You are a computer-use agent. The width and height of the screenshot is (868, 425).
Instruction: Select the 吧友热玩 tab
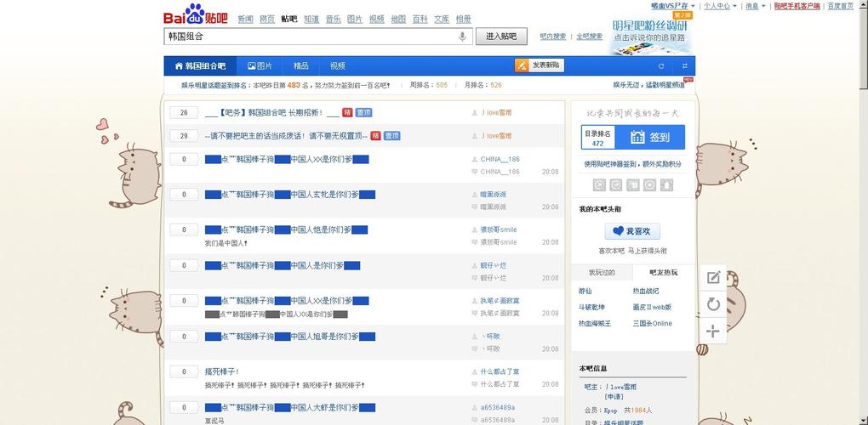pyautogui.click(x=663, y=273)
